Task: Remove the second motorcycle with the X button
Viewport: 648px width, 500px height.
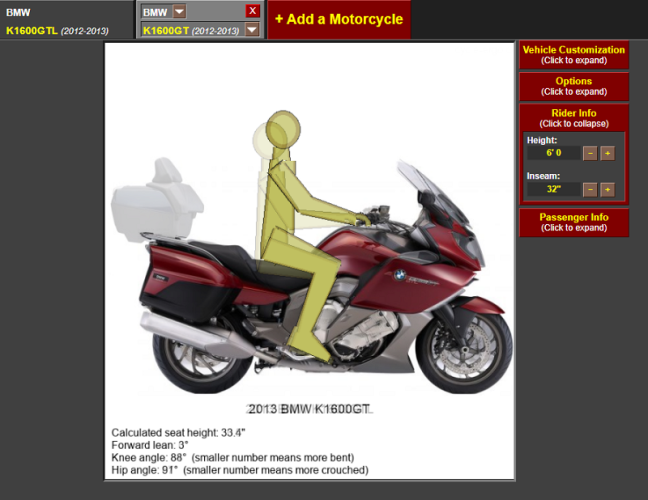Action: click(253, 11)
